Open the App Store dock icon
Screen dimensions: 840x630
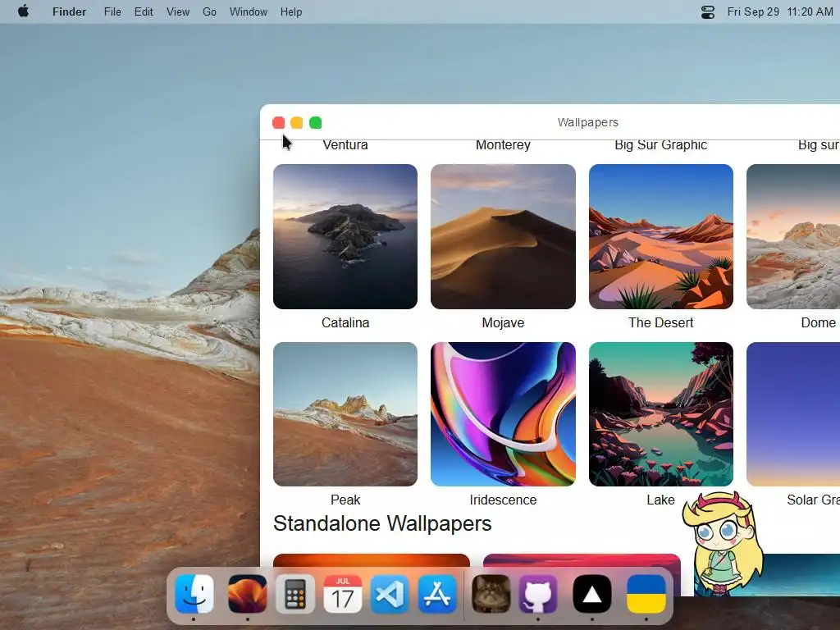coord(438,594)
